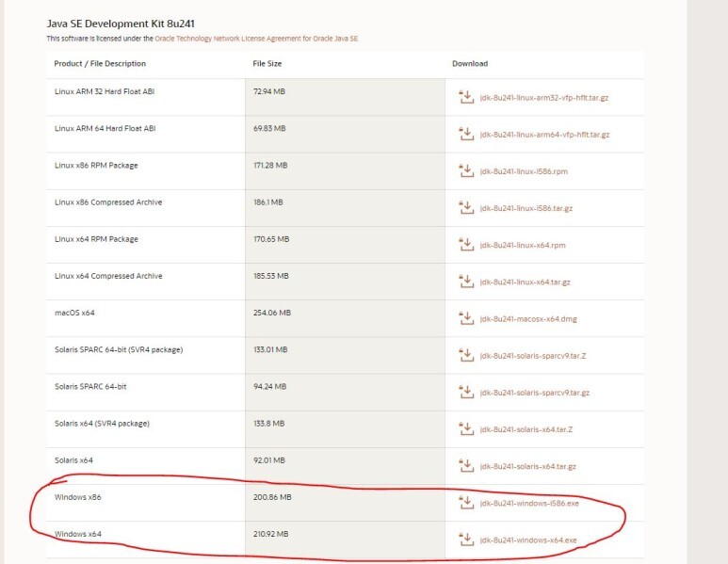Select Linux x86 RPM Package description

(x=96, y=166)
